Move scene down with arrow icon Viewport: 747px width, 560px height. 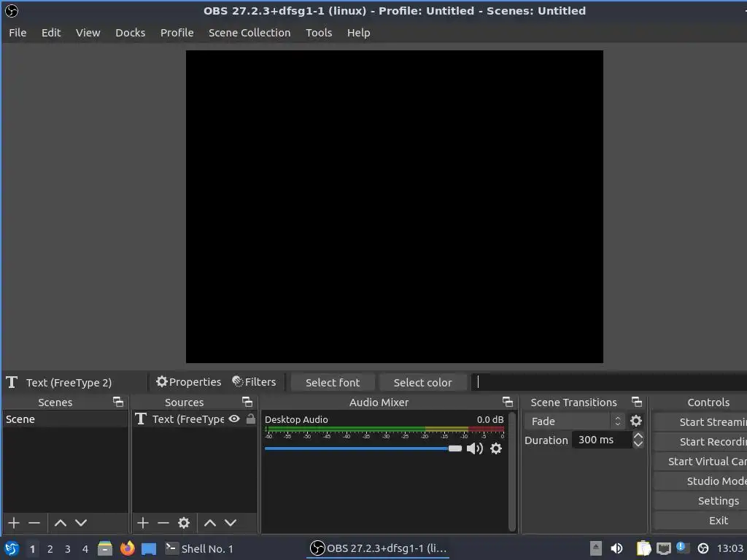point(81,523)
